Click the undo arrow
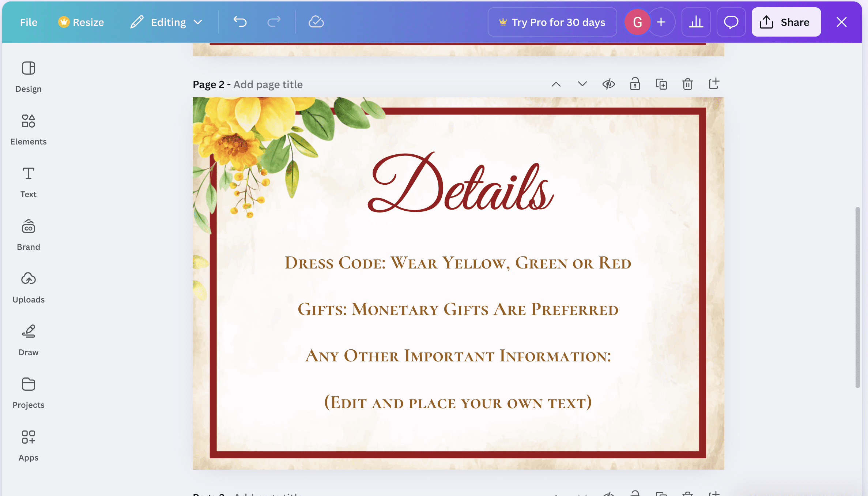Viewport: 868px width, 496px height. [240, 22]
